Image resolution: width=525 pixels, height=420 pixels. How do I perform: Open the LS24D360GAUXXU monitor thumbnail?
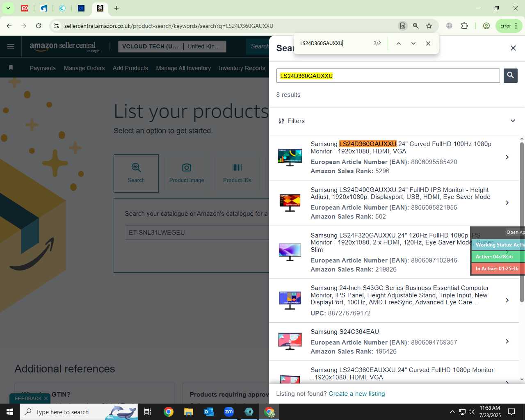coord(290,157)
